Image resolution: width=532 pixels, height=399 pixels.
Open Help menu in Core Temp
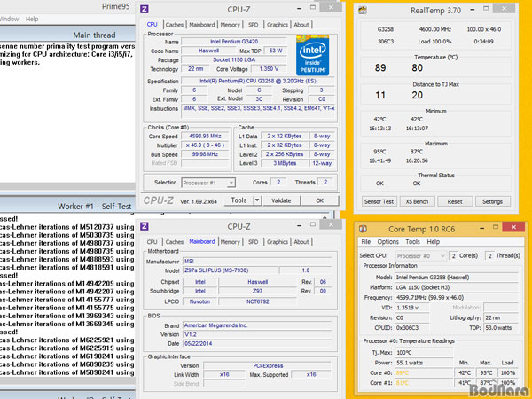point(434,241)
